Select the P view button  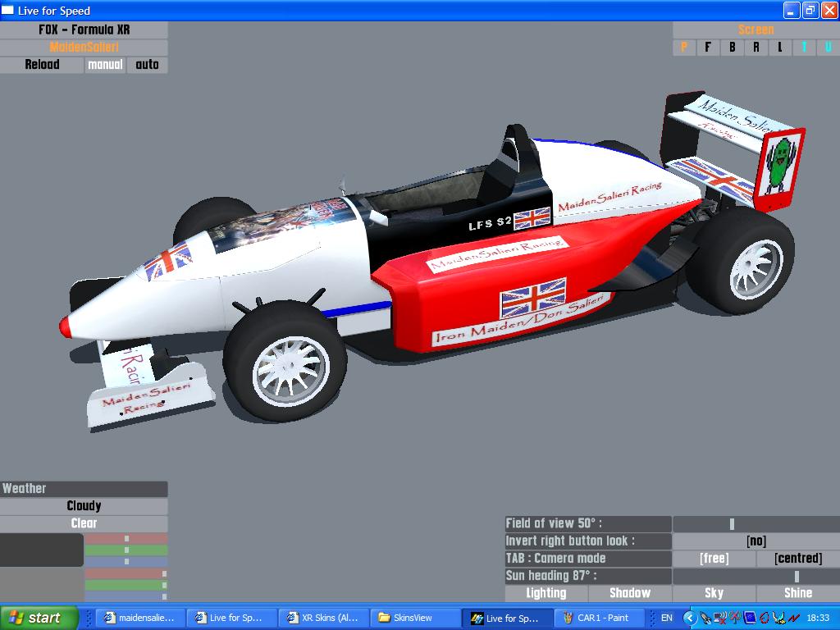684,47
